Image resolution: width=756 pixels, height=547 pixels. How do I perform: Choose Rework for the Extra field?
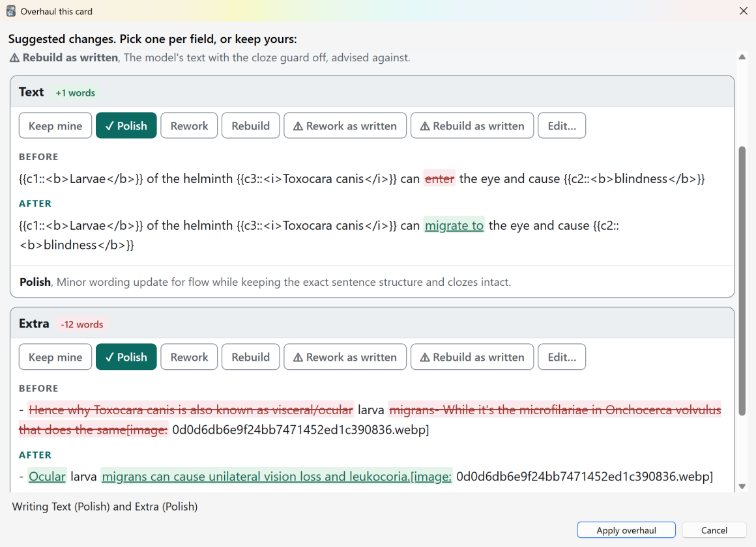189,357
